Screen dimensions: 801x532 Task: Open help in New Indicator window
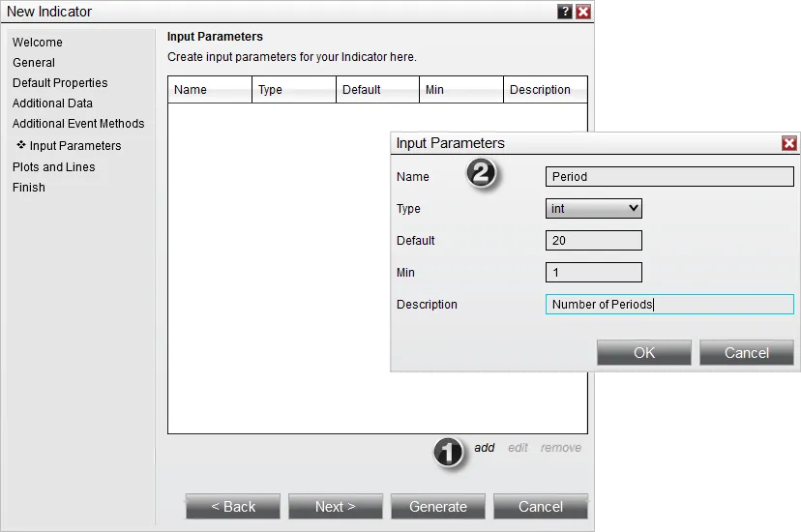pyautogui.click(x=565, y=12)
